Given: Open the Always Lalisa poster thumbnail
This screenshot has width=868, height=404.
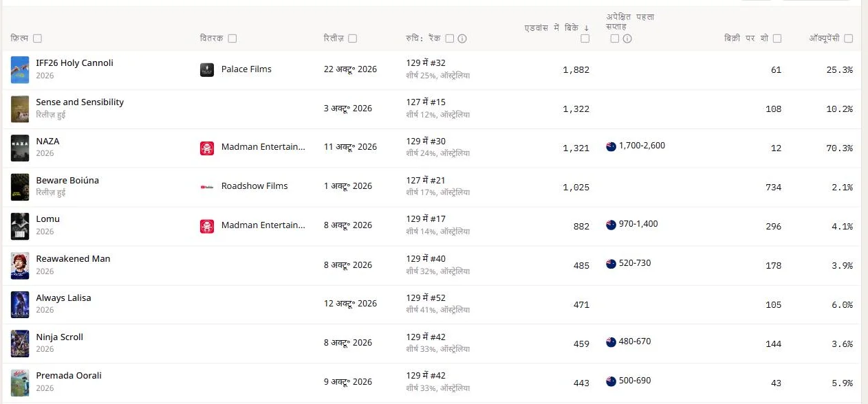Looking at the screenshot, I should [x=20, y=305].
